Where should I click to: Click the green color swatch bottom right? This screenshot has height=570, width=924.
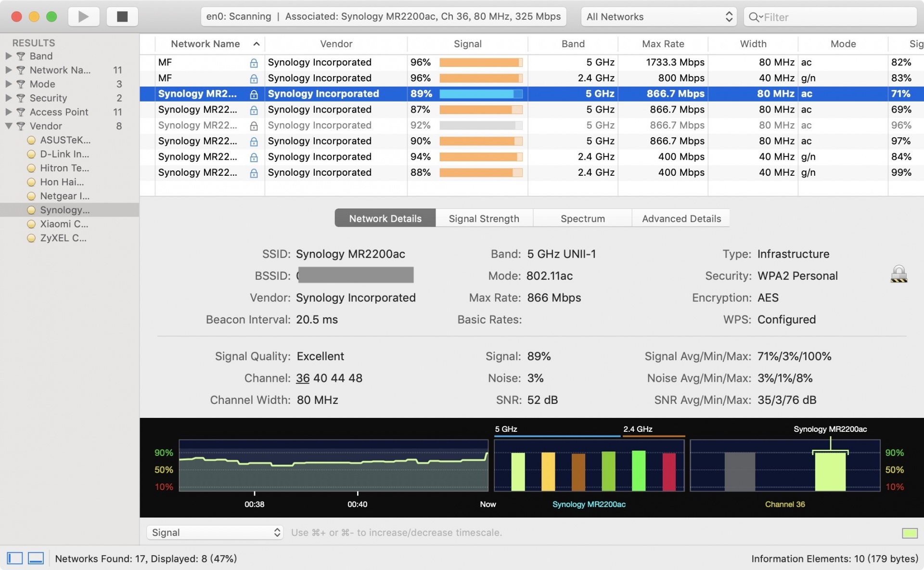[x=909, y=533]
